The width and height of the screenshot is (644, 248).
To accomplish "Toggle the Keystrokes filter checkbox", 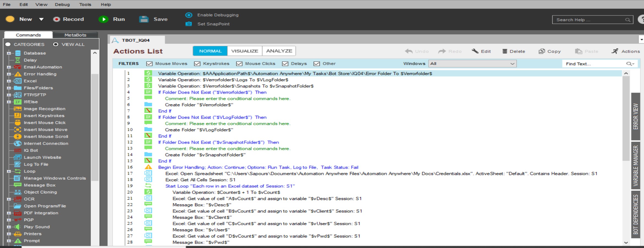I will tap(197, 64).
